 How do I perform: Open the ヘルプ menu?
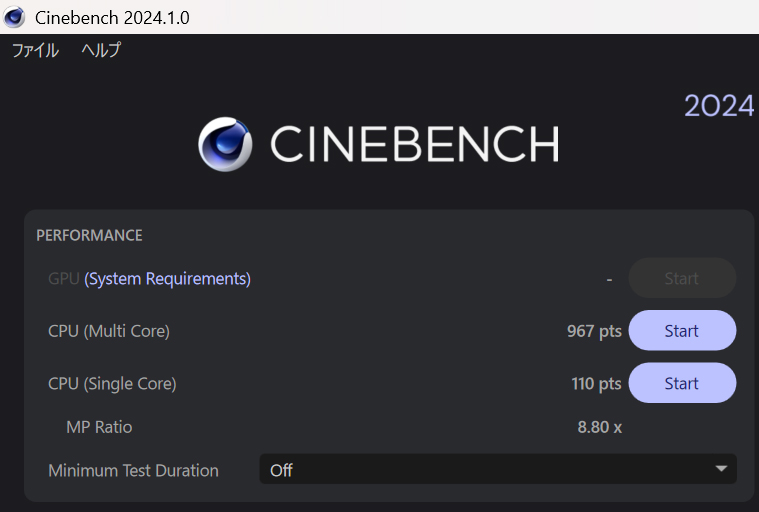point(101,50)
